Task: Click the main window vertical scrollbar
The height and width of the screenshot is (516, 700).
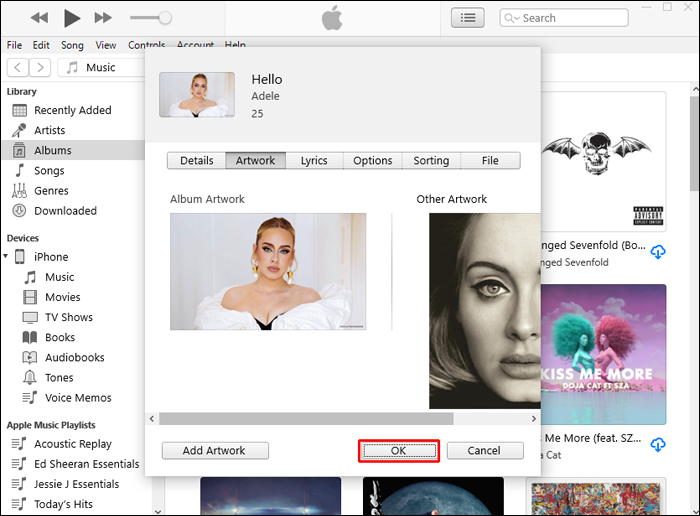Action: pyautogui.click(x=695, y=143)
